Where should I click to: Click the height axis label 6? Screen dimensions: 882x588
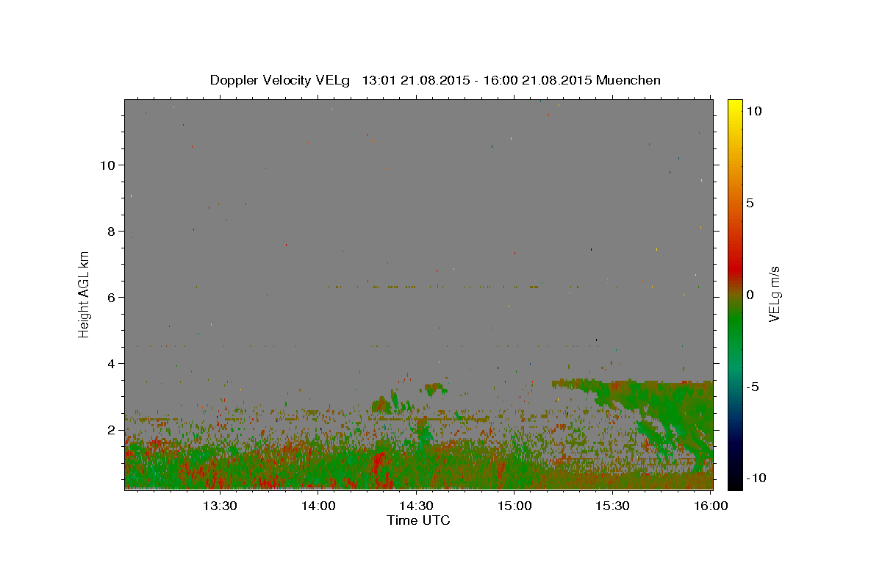[x=112, y=298]
